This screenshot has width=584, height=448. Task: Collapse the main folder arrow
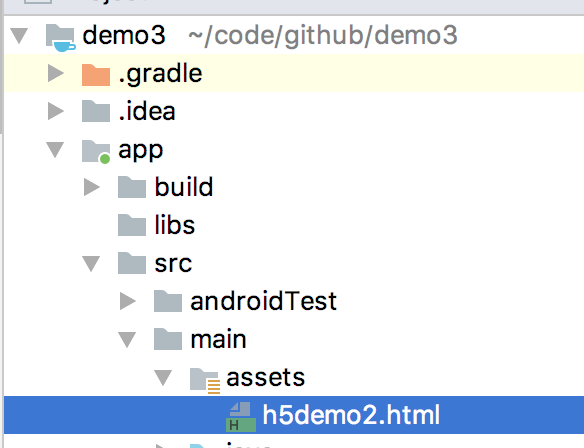(127, 340)
